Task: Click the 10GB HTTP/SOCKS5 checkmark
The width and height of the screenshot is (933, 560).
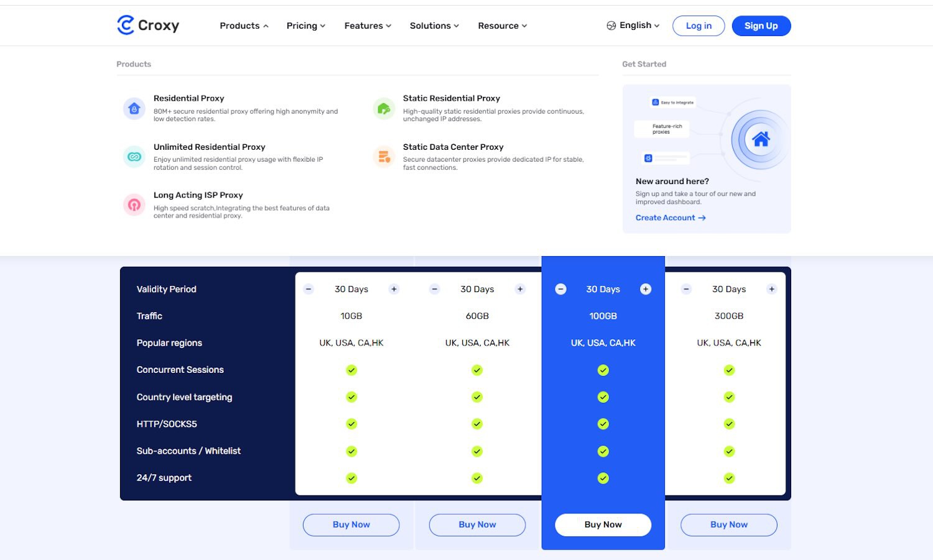Action: 351,424
